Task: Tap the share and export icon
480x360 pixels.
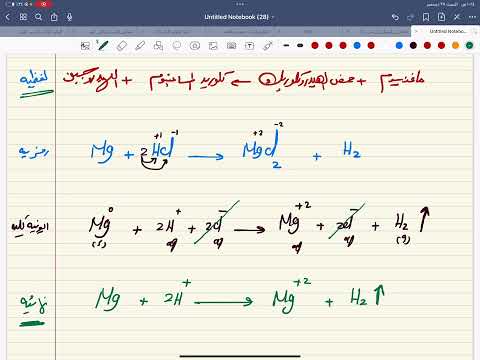Action: [54, 17]
